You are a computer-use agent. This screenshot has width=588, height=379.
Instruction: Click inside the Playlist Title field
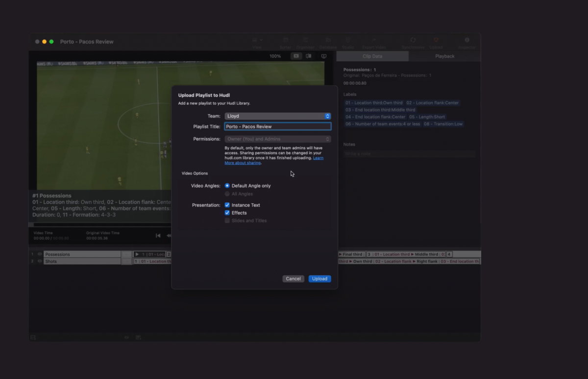click(x=277, y=126)
